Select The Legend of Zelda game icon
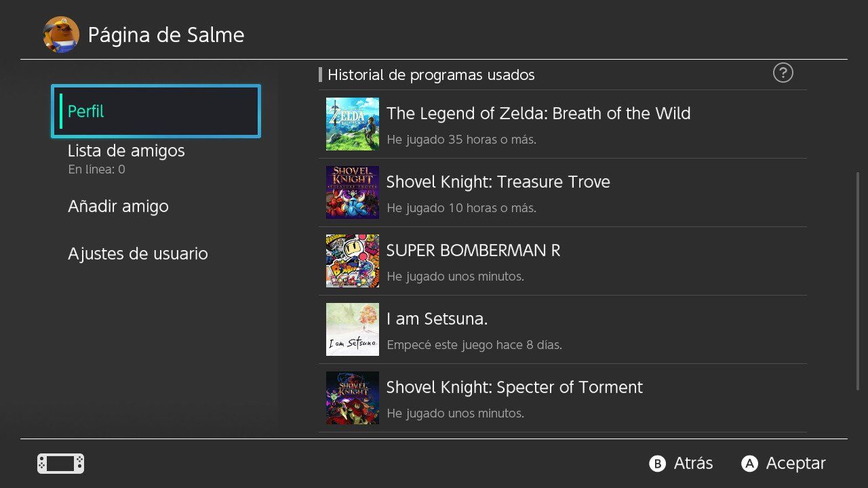This screenshot has width=868, height=488. (352, 124)
